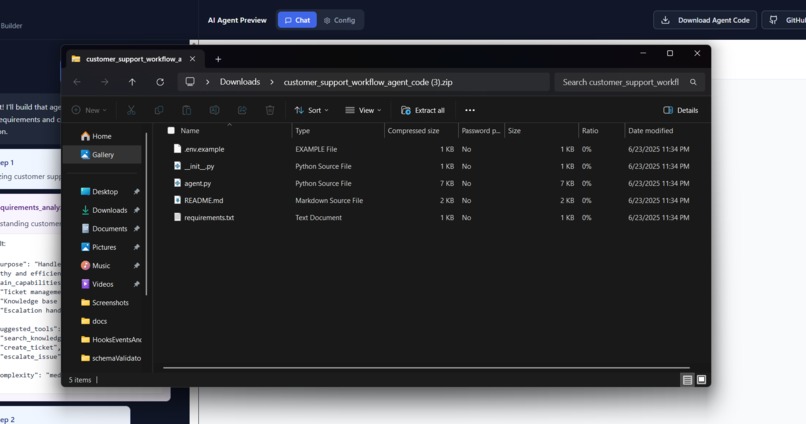Sort by Compressed size column header

tap(413, 131)
